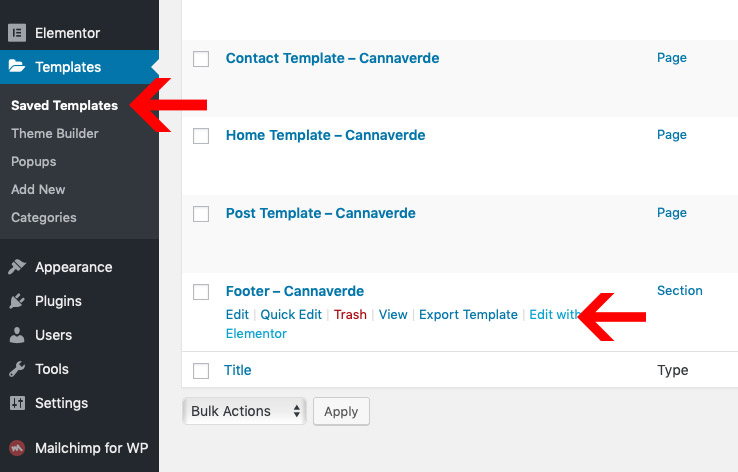Image resolution: width=738 pixels, height=472 pixels.
Task: Select Categories under Templates menu
Action: (x=44, y=217)
